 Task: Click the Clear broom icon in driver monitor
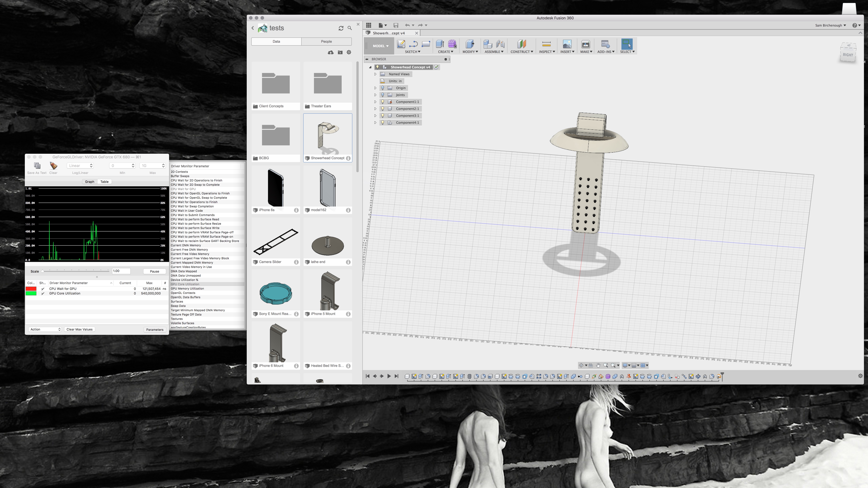click(x=53, y=165)
